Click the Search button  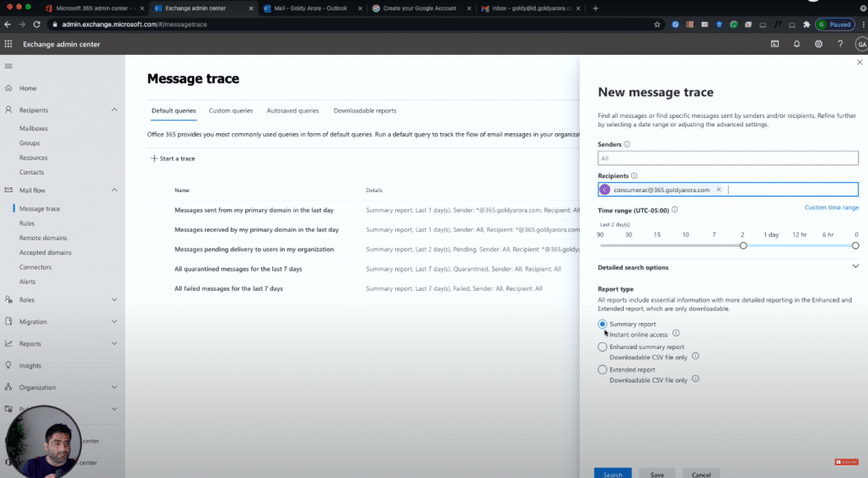pyautogui.click(x=613, y=474)
